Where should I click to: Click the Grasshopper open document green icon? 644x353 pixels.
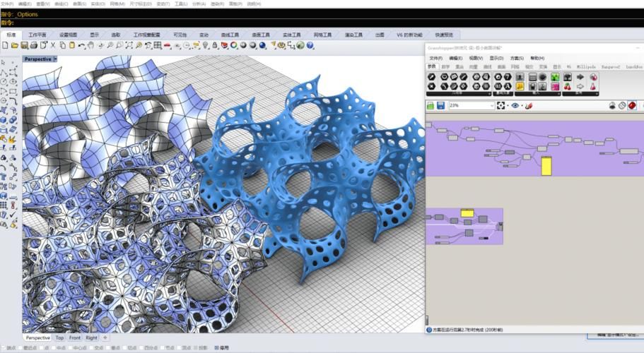tap(431, 105)
